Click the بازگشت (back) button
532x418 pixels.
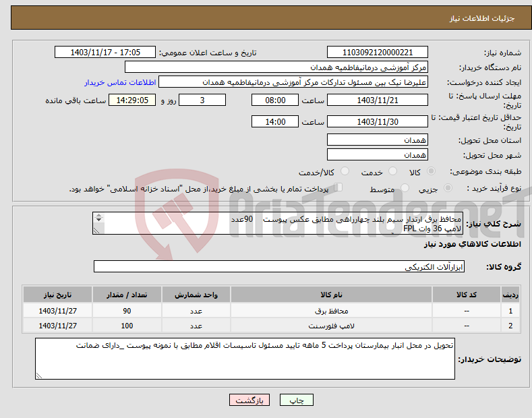coord(249,400)
